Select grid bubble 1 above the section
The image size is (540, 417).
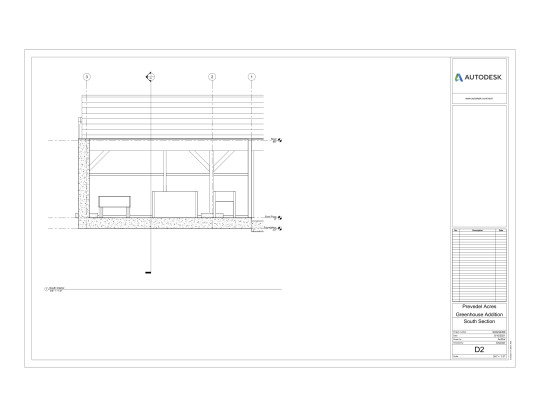click(252, 77)
